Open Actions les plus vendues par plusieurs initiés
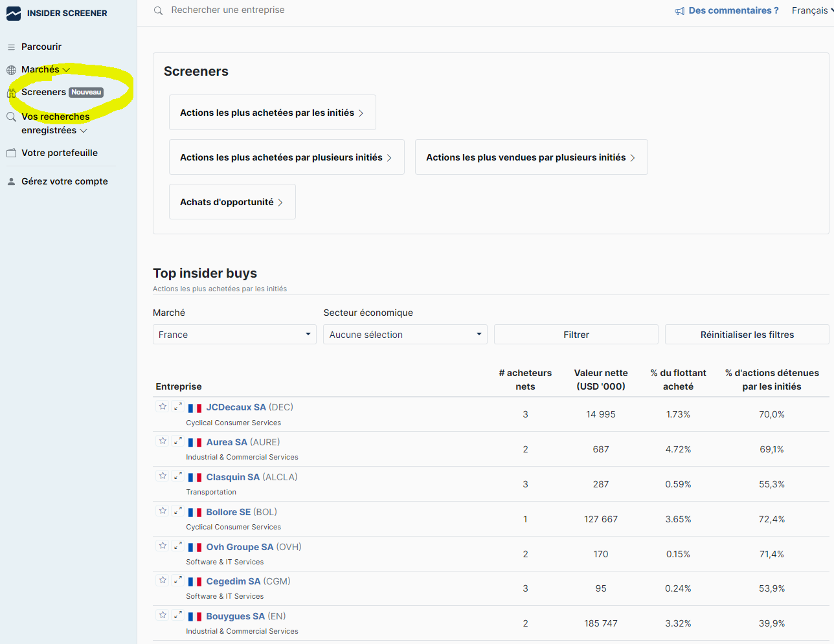Screen dimensions: 834x644 click(532, 157)
